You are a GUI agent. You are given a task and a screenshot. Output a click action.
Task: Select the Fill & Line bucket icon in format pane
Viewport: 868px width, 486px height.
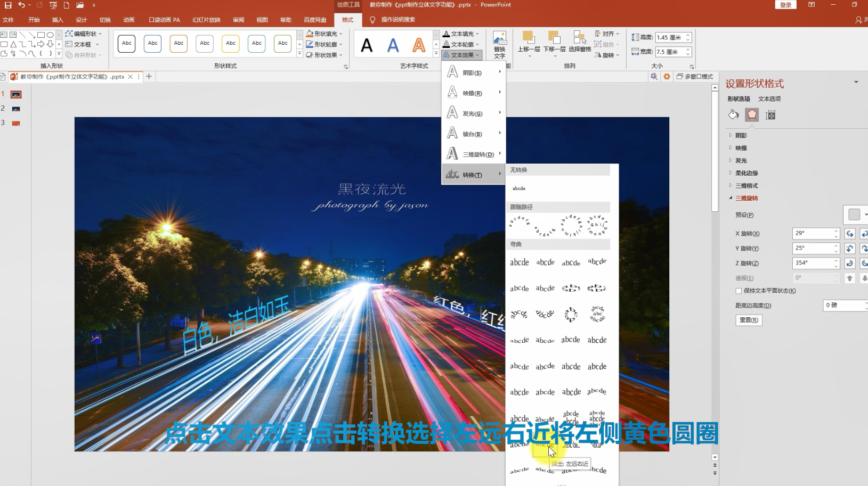click(734, 114)
